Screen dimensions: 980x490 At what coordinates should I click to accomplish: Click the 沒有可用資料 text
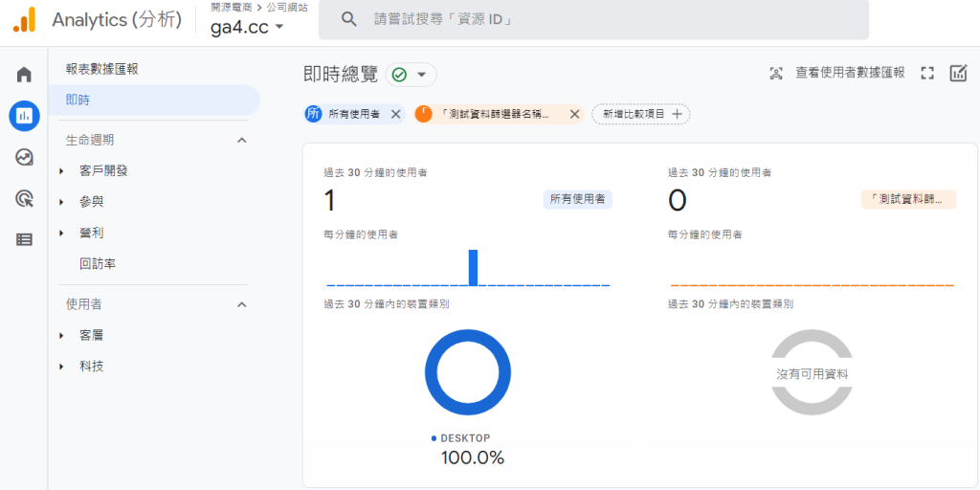point(812,374)
